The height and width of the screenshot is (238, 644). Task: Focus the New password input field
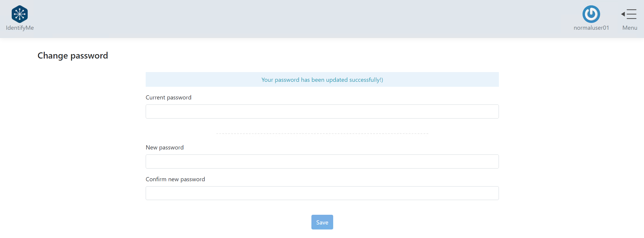point(322,162)
